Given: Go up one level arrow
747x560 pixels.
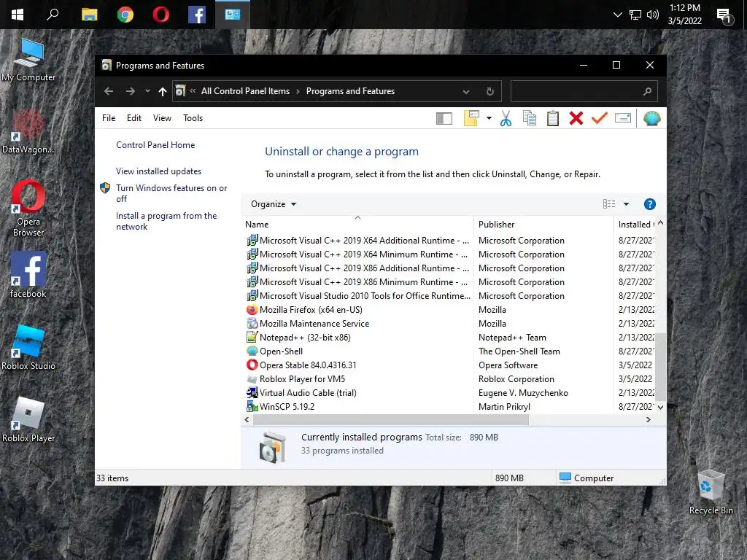Looking at the screenshot, I should tap(163, 91).
